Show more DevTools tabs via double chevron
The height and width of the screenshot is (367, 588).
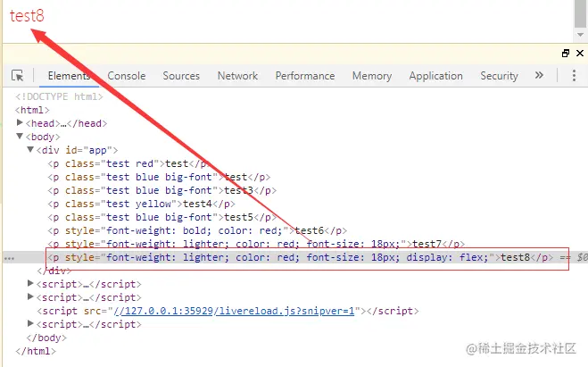click(539, 76)
